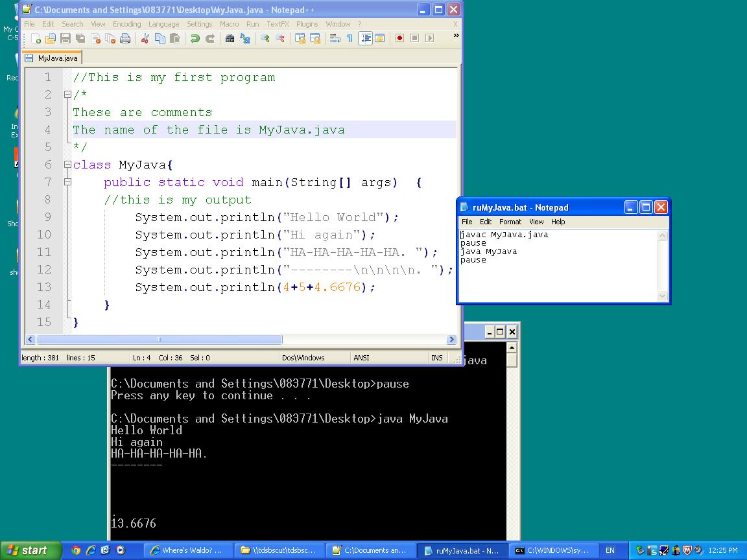
Task: Click the "javac MyJava.java" line in Notepad
Action: coord(504,235)
